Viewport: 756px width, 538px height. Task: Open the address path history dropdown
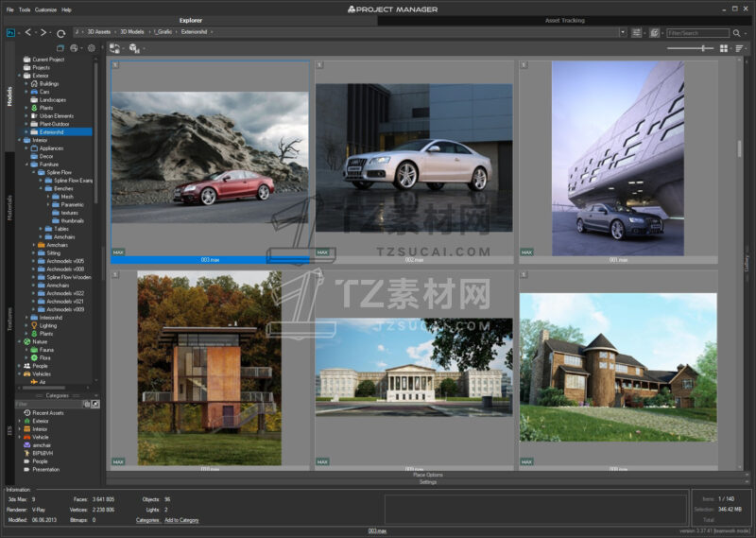(624, 32)
